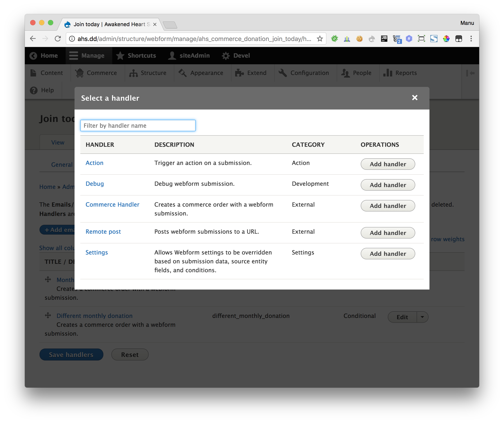
Task: Click the cookie extension icon
Action: [359, 39]
